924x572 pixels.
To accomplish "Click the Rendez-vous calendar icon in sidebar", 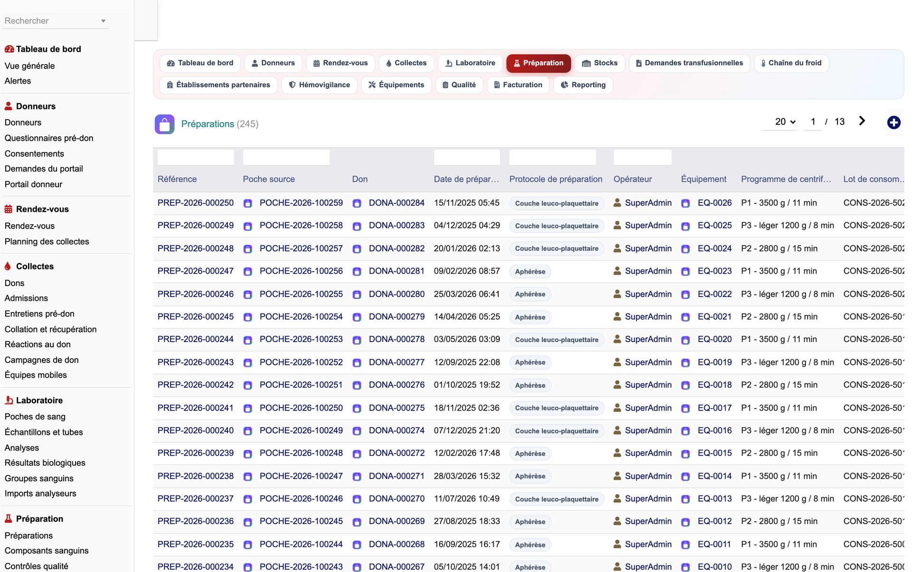I will tap(9, 209).
